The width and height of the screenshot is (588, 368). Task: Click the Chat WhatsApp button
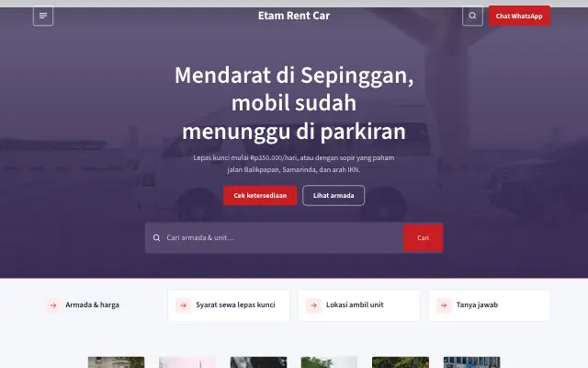(519, 16)
